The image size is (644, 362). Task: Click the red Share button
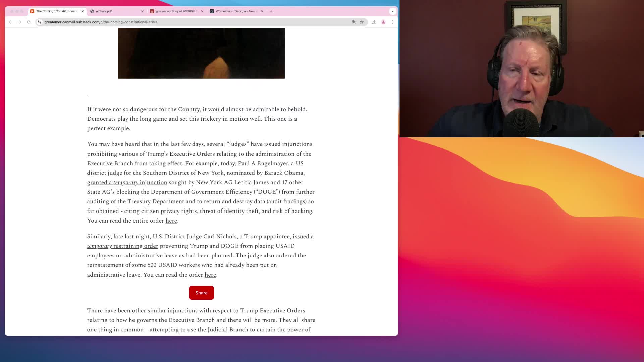(201, 293)
